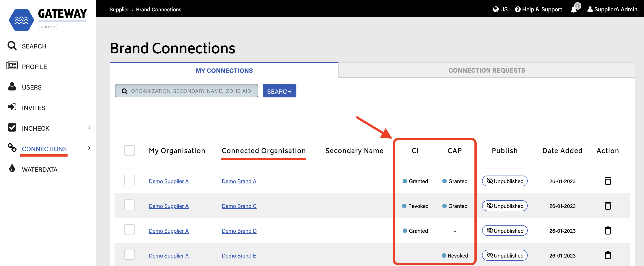Expand the INCHECK menu item
This screenshot has width=644, height=266.
89,128
